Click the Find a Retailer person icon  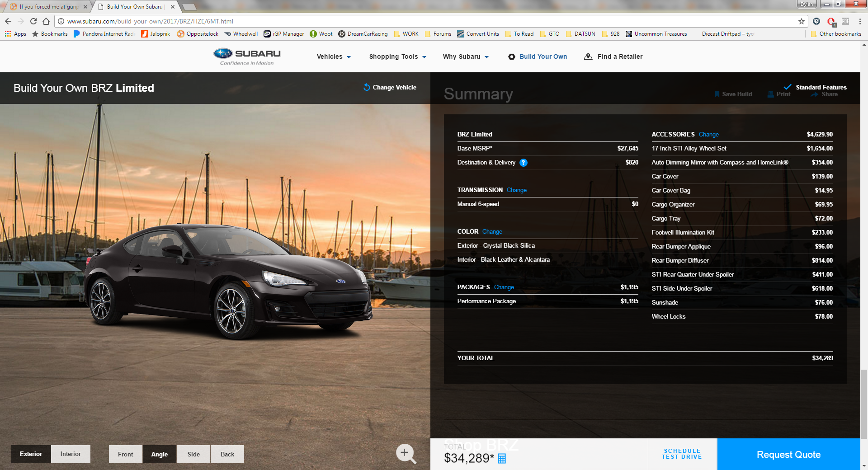point(588,56)
